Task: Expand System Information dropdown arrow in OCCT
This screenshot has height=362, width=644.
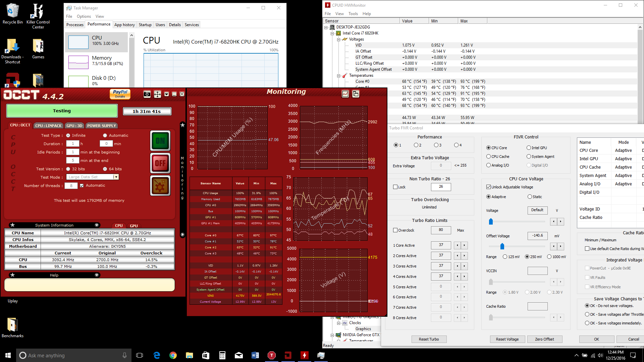Action: pyautogui.click(x=97, y=225)
